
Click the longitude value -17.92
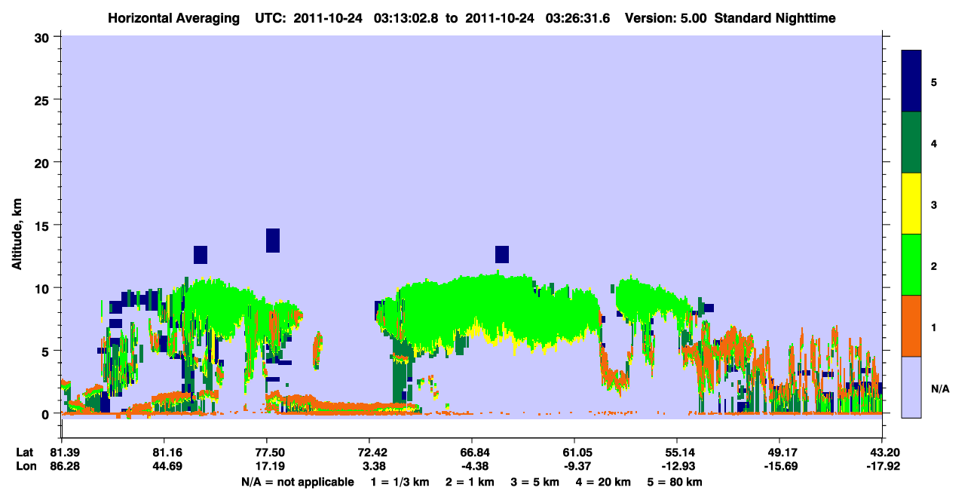click(882, 466)
